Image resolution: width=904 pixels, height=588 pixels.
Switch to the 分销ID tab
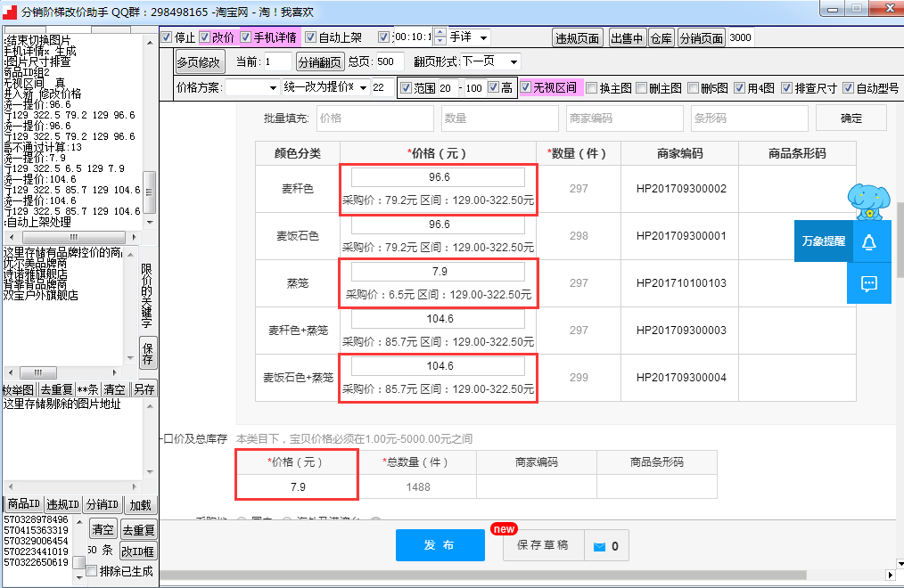click(102, 504)
